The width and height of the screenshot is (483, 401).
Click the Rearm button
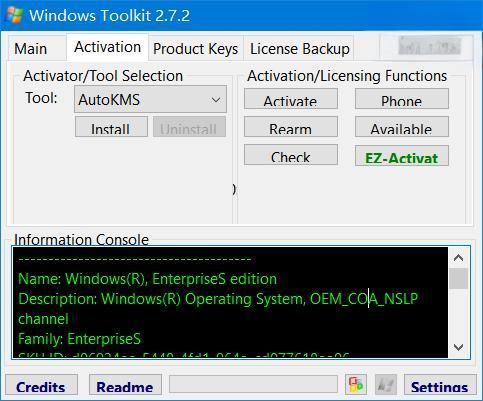pos(291,127)
